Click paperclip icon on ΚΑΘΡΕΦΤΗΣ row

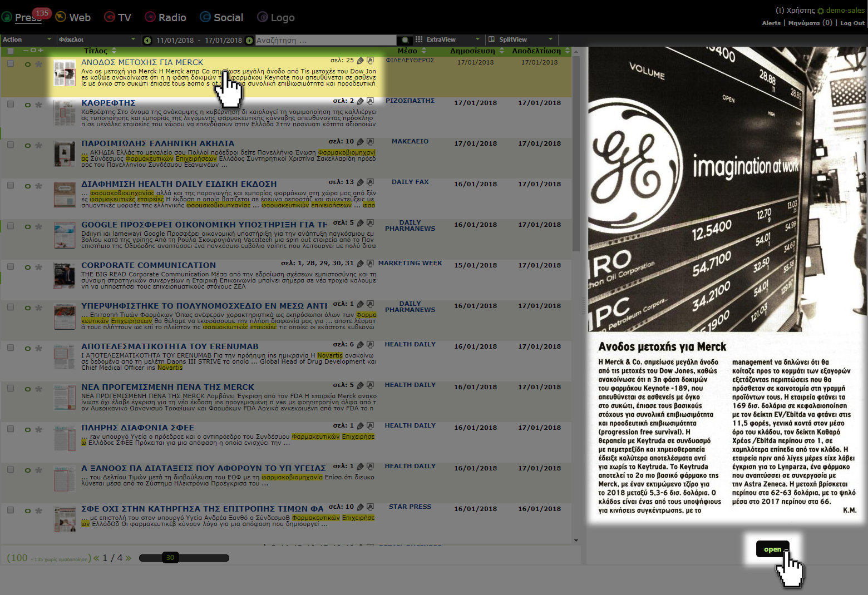tap(361, 101)
